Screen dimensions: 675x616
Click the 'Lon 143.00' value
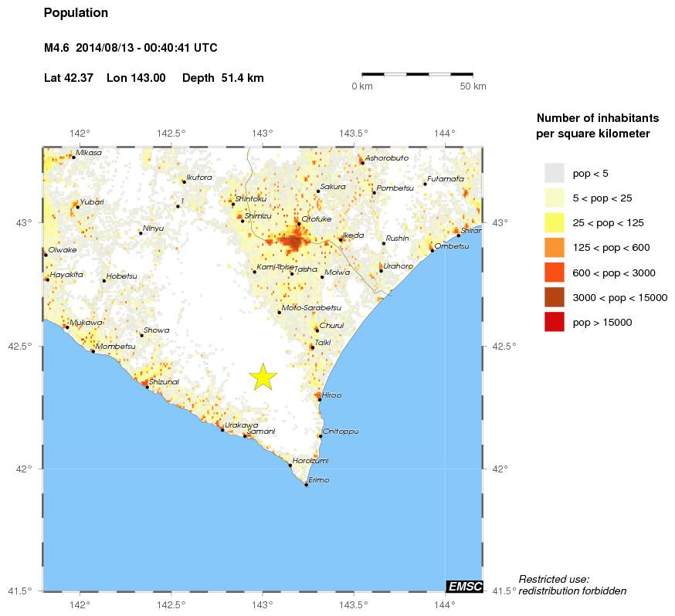[136, 78]
